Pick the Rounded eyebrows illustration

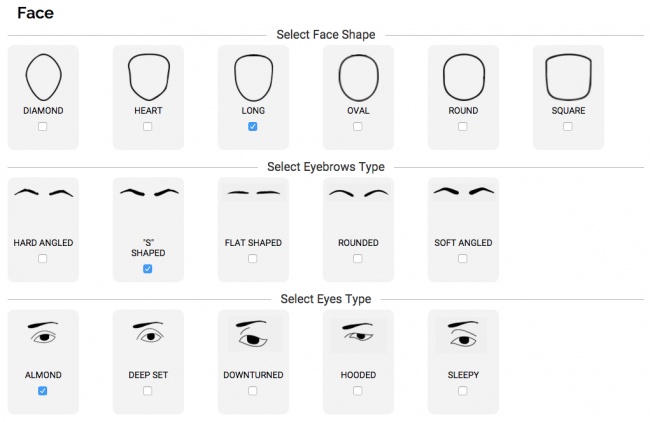tap(357, 192)
